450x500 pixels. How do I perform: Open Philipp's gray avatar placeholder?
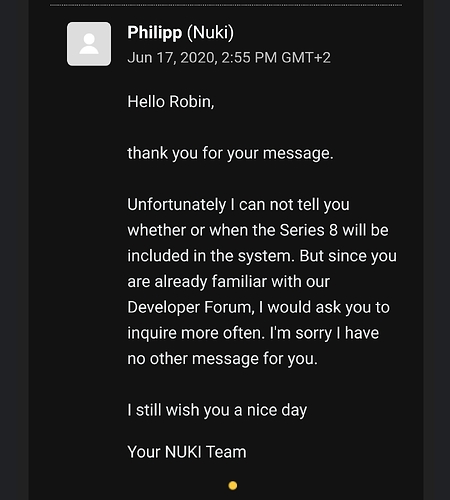(89, 44)
